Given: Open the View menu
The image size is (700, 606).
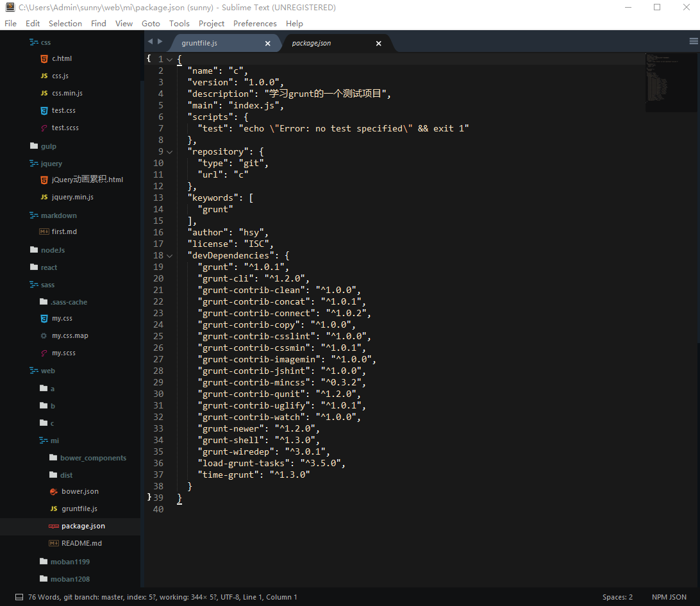Looking at the screenshot, I should [124, 23].
